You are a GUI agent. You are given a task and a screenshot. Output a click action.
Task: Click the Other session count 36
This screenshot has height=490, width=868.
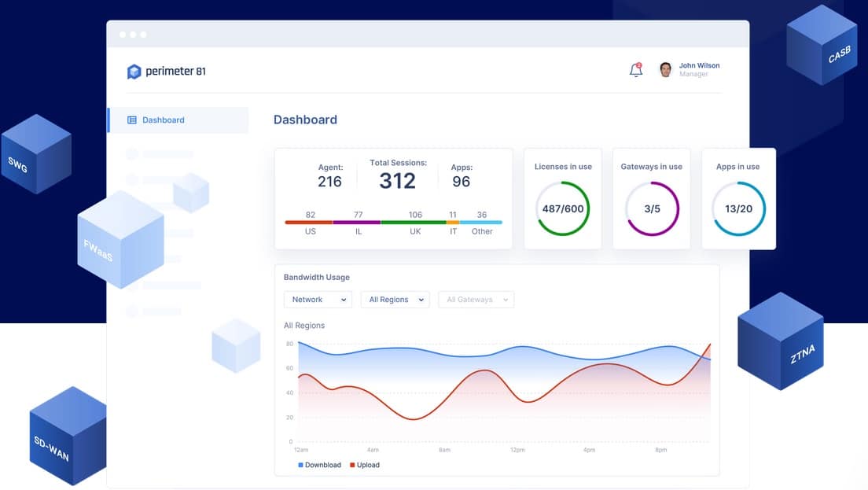(x=482, y=215)
